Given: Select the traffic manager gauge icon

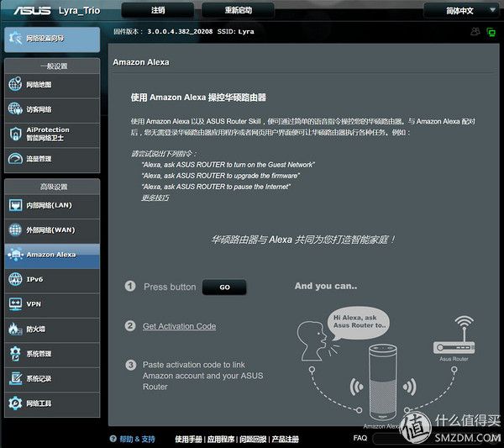Looking at the screenshot, I should (x=15, y=159).
